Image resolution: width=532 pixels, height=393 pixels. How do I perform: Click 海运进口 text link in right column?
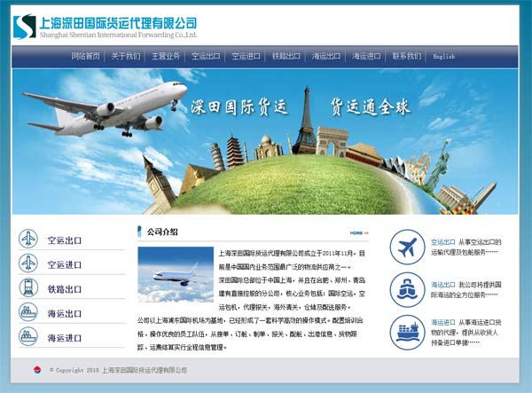click(442, 322)
